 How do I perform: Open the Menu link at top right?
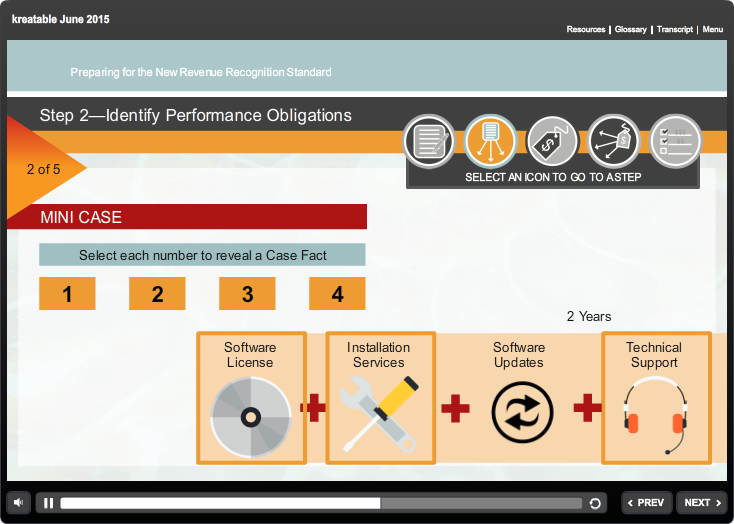(x=712, y=30)
